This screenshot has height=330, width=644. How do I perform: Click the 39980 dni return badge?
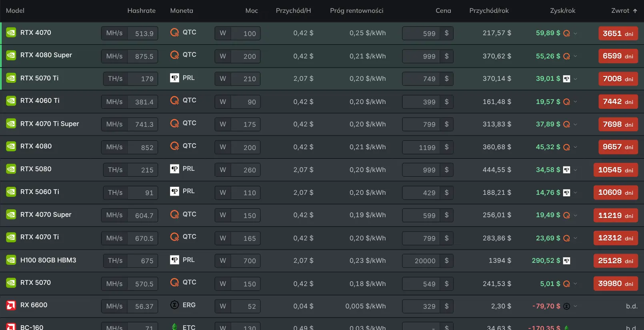(616, 284)
